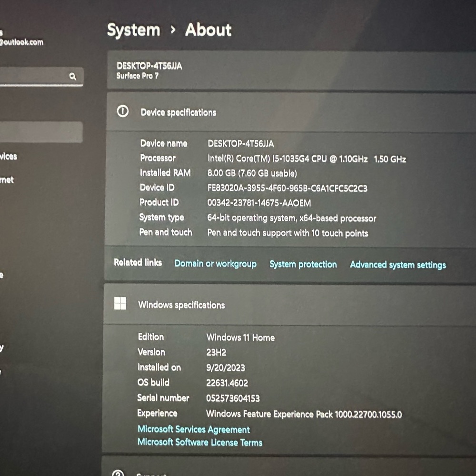Open Microsoft Software License Terms link
Image resolution: width=476 pixels, height=476 pixels.
[x=200, y=442]
